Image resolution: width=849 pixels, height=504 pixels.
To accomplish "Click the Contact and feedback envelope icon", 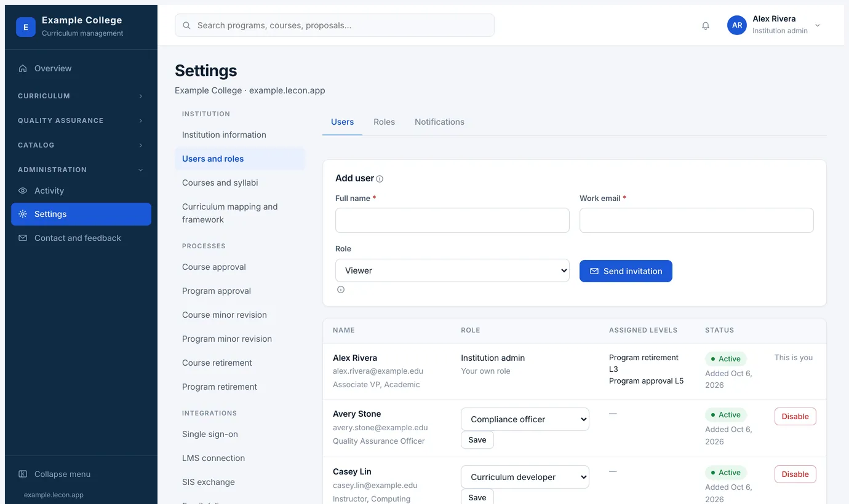I will [23, 238].
